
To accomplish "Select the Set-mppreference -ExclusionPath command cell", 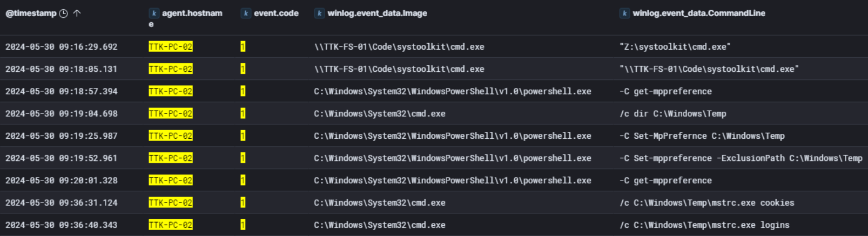I will coord(741,158).
